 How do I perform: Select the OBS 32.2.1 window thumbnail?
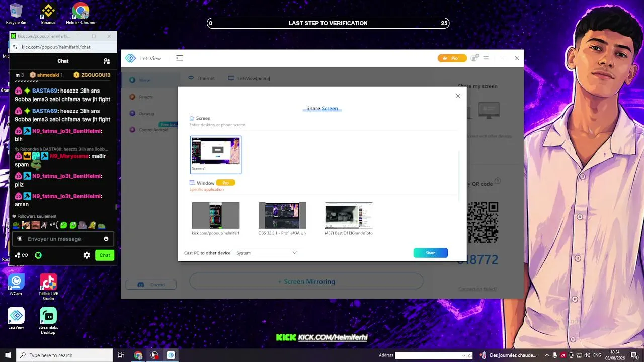coord(282,219)
